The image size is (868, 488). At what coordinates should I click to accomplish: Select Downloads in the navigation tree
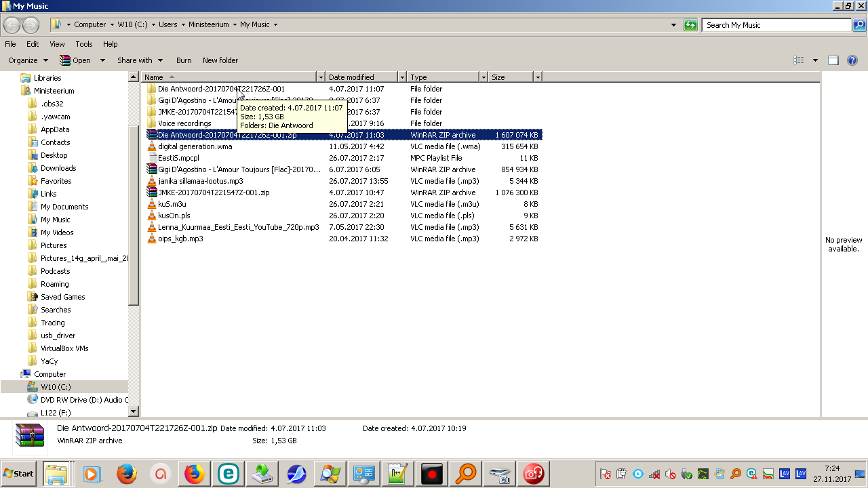pos(58,168)
